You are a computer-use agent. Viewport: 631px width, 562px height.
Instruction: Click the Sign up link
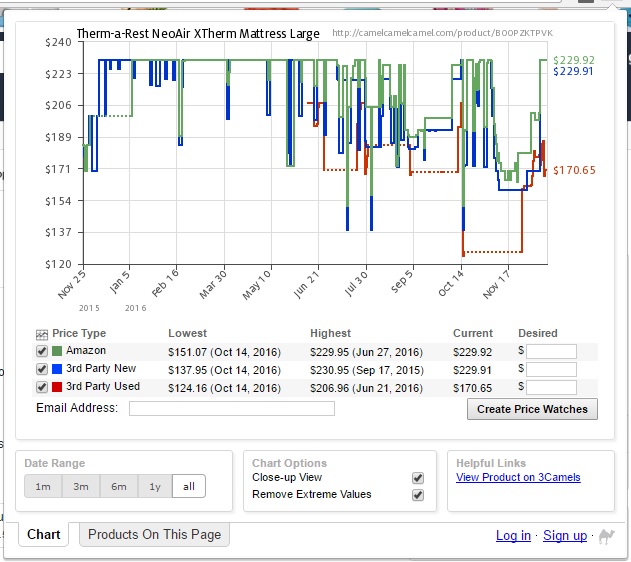[565, 536]
